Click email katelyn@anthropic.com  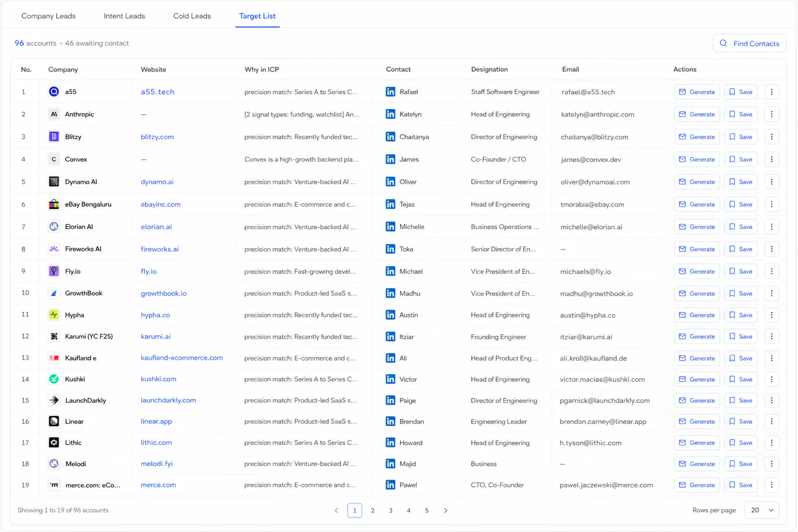[597, 114]
